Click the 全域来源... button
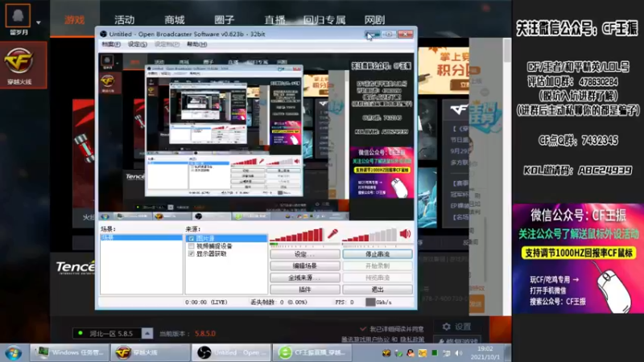 (x=305, y=278)
